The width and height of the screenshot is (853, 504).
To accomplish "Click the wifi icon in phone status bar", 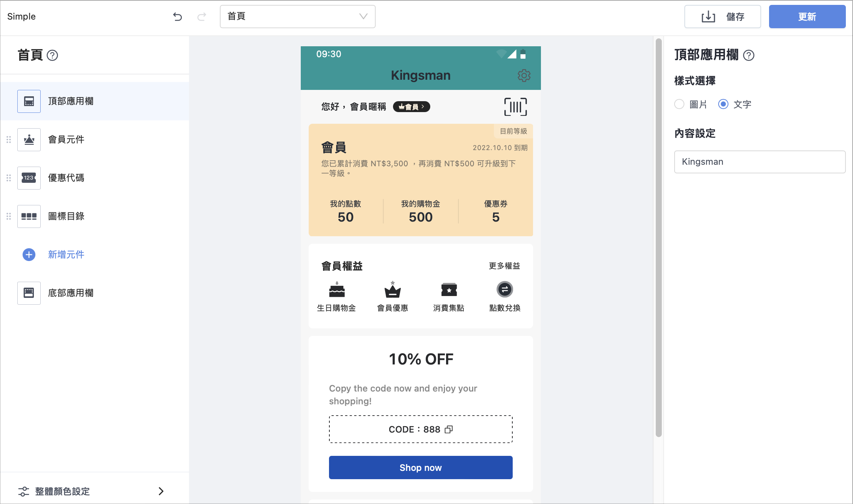I will click(x=501, y=54).
